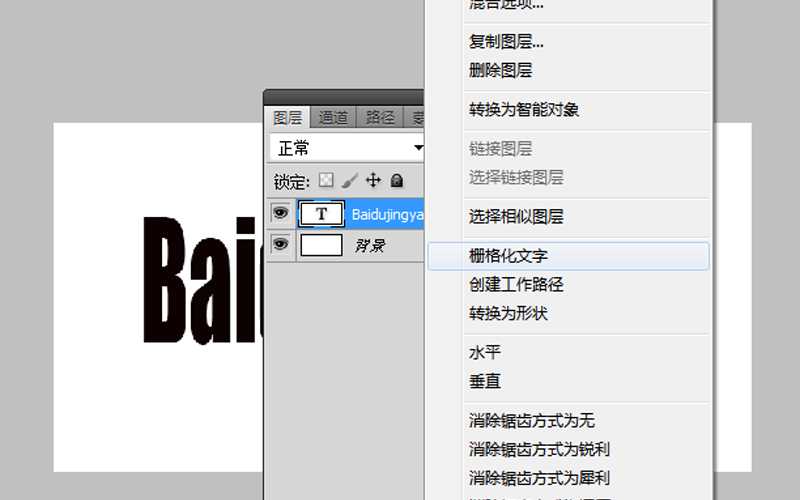
Task: Choose 复制图层... from context menu
Action: pyautogui.click(x=568, y=41)
